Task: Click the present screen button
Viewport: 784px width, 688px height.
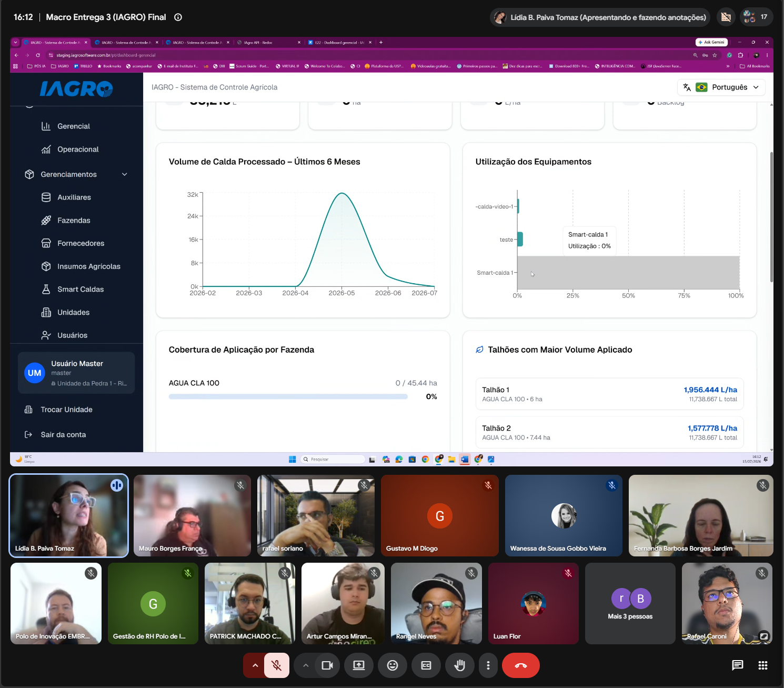Action: point(359,665)
